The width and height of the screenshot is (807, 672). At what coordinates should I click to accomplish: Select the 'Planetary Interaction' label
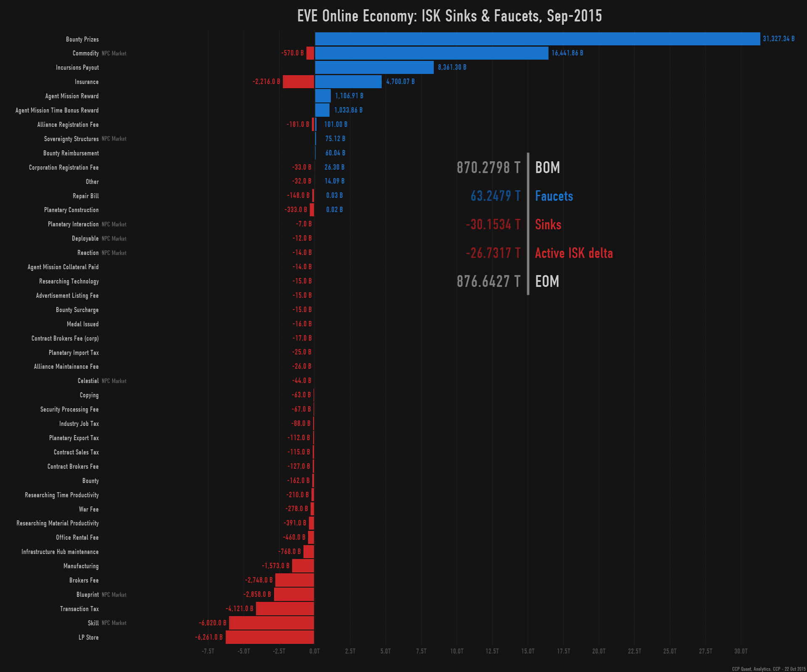click(x=73, y=224)
